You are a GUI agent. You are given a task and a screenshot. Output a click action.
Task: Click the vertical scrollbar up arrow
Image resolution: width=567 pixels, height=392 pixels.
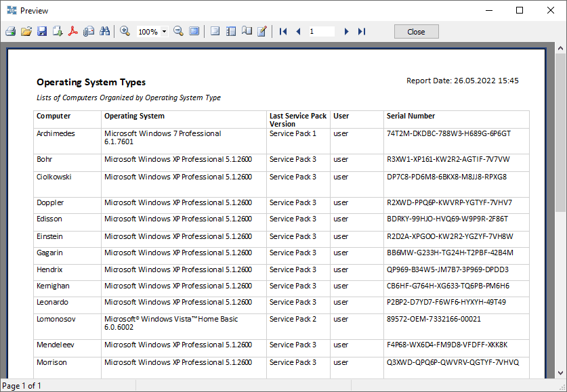pyautogui.click(x=560, y=47)
